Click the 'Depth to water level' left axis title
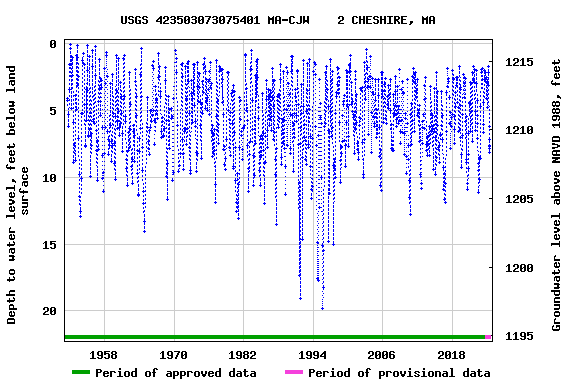This screenshot has width=576, height=384. point(17,195)
